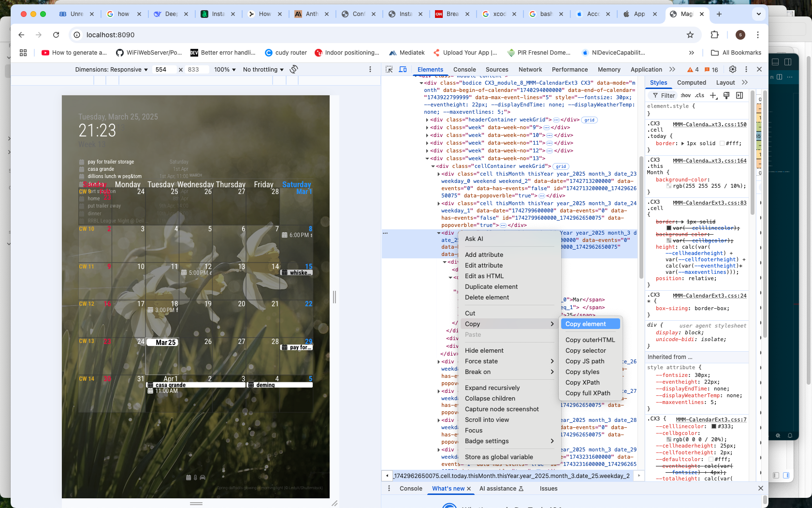
Task: Select Edit as HTML in context menu
Action: click(484, 276)
